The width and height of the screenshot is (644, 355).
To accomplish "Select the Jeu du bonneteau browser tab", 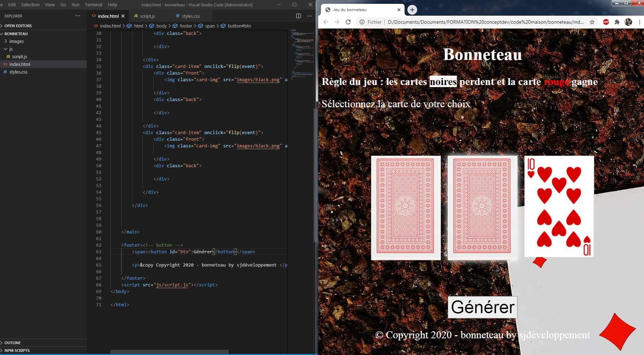I will tap(362, 10).
